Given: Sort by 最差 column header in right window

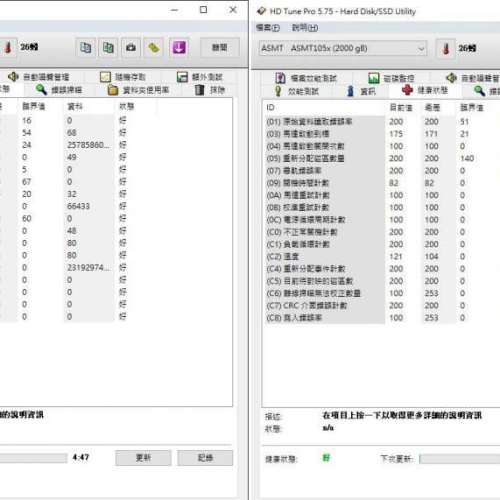Looking at the screenshot, I should click(x=432, y=107).
